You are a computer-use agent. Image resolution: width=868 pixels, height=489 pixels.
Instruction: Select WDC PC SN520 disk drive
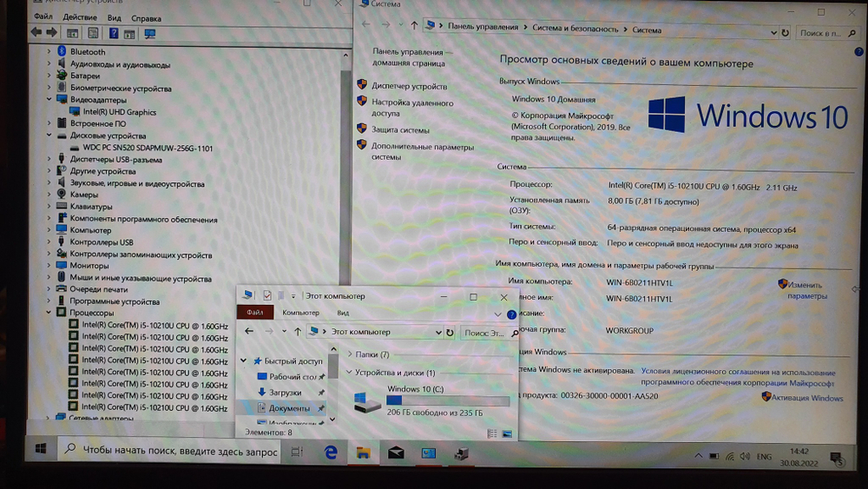(x=148, y=148)
